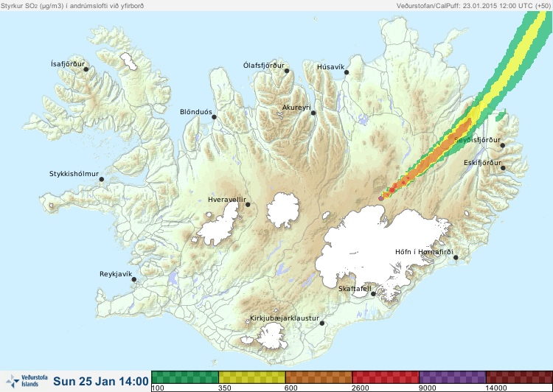This screenshot has width=553, height=392.
Task: Click the 'Styrkur SO2' title text
Action: (x=72, y=6)
